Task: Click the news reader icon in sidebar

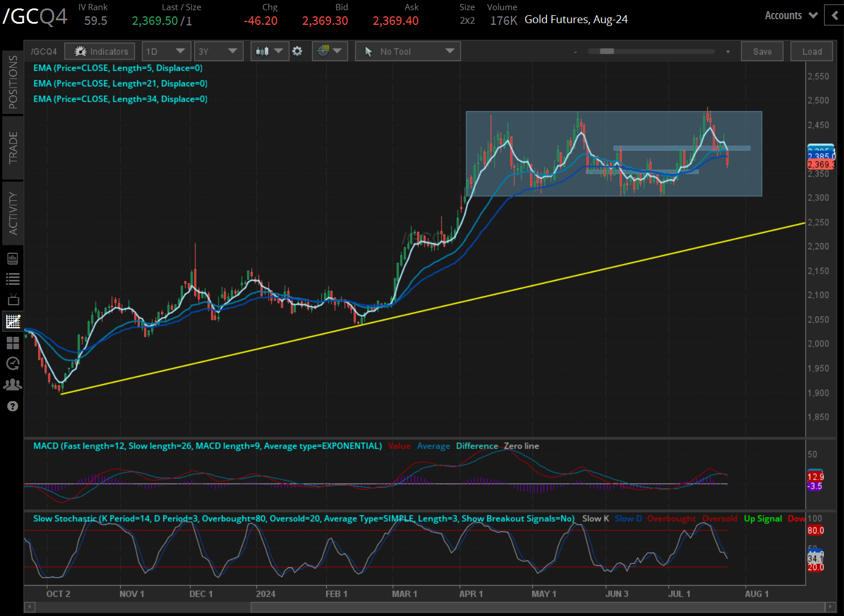Action: coord(12,258)
